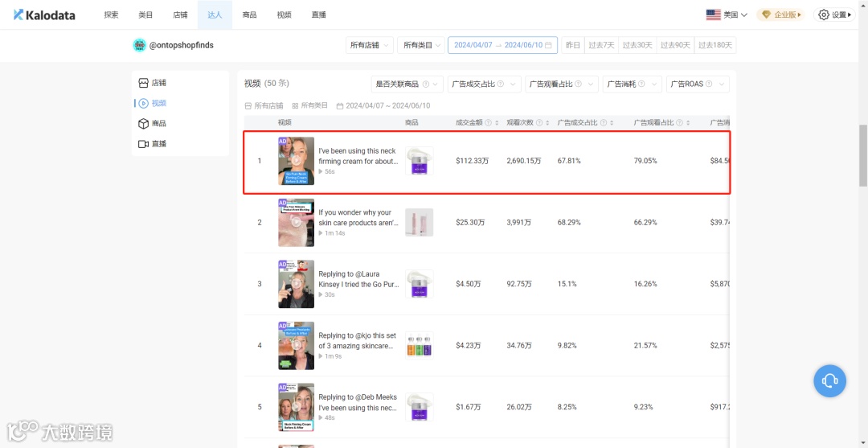Screen dimensions: 868x448
Task: Click the page vertical scrollbar thumb
Action: pos(863,156)
